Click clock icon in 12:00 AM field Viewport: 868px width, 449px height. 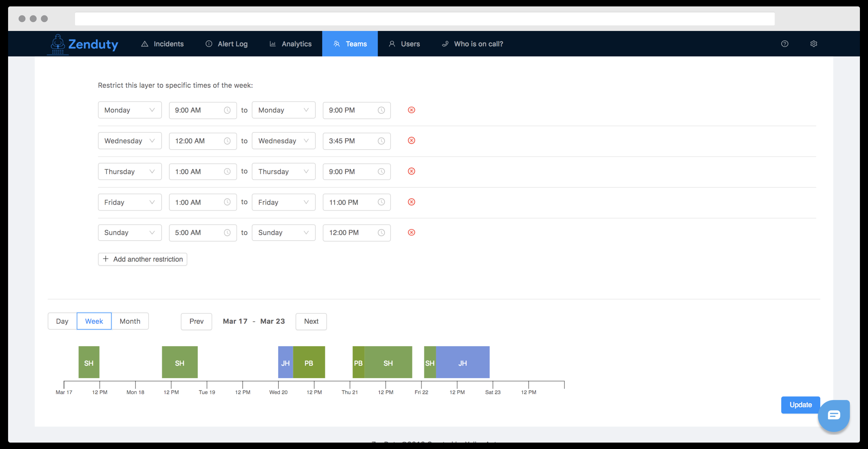[227, 141]
